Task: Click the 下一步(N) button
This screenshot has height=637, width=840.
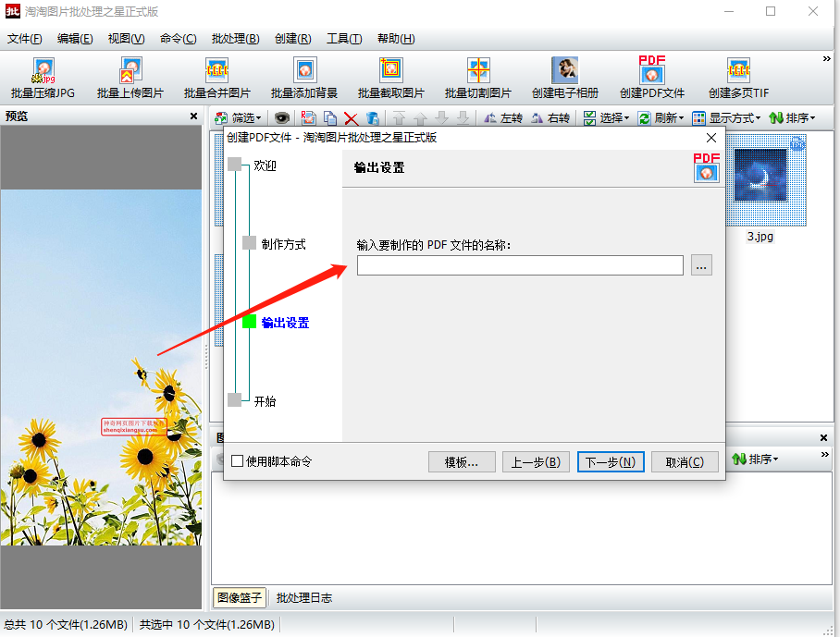Action: 611,462
